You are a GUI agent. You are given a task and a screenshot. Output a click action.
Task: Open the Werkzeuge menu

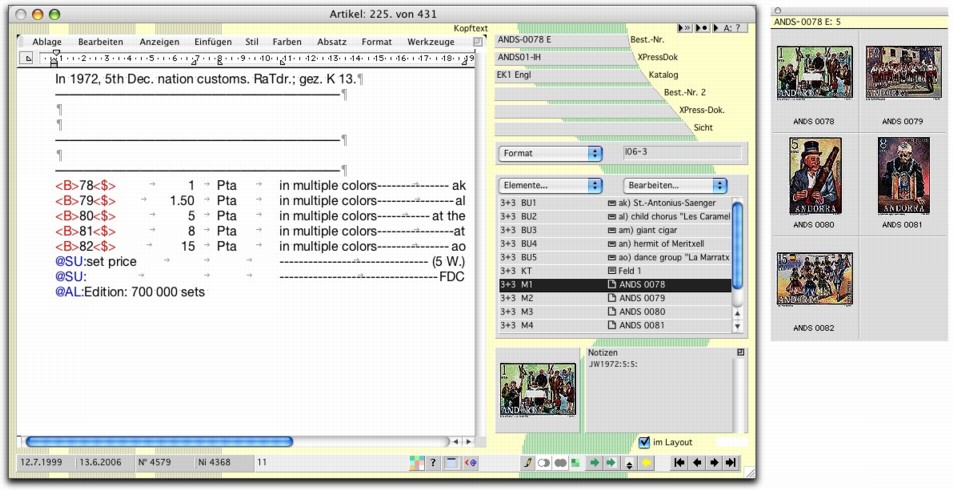(x=431, y=42)
